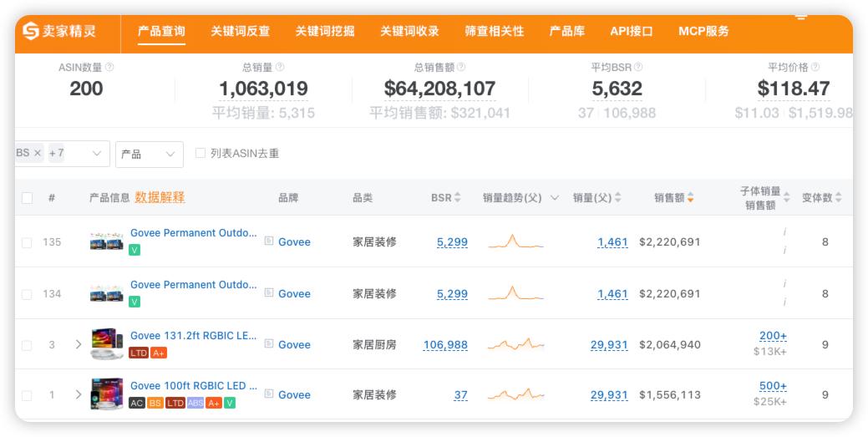Screen dimensions: 868x437
Task: Click child sales value 500+
Action: [773, 386]
